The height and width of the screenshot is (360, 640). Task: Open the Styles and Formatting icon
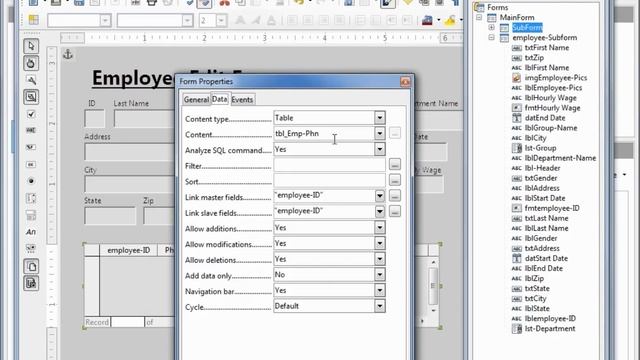(33, 20)
